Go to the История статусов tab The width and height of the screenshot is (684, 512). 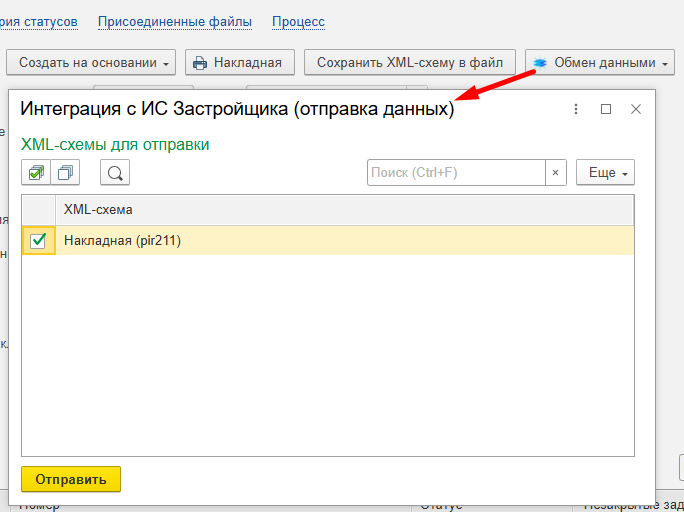point(39,21)
